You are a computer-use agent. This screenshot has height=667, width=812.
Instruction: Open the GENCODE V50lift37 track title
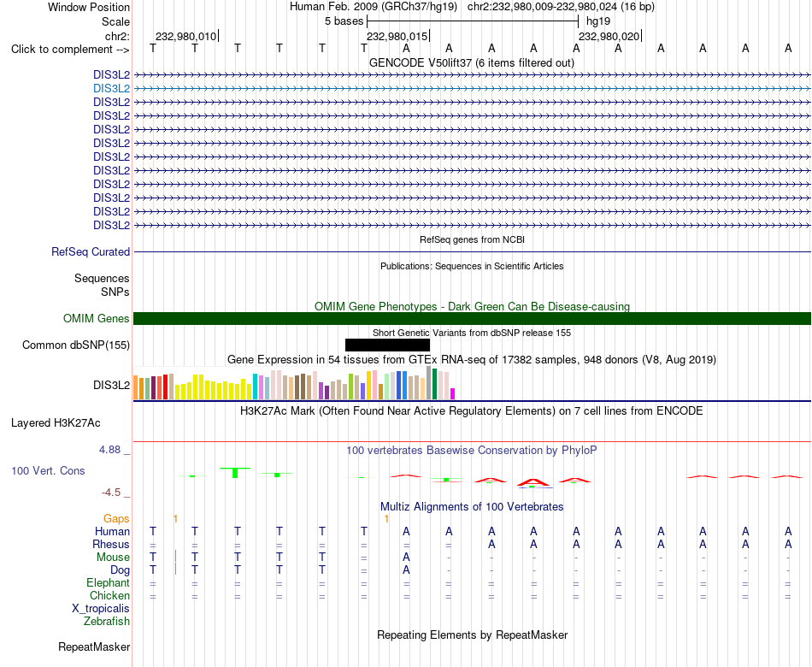[471, 62]
